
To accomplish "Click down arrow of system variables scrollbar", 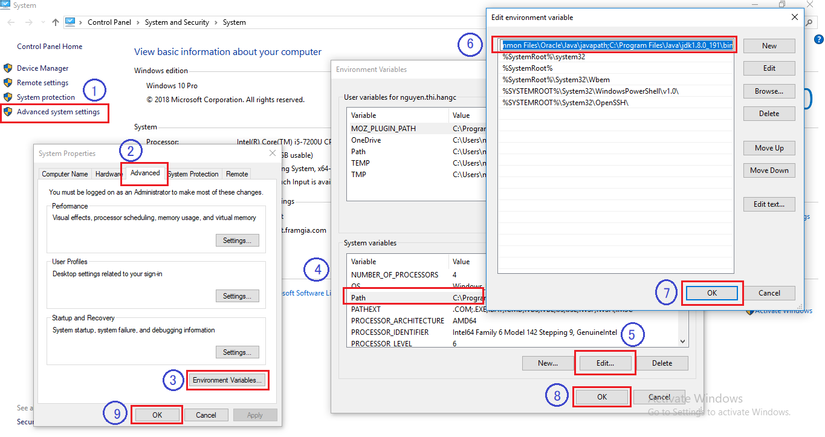I will (x=682, y=341).
